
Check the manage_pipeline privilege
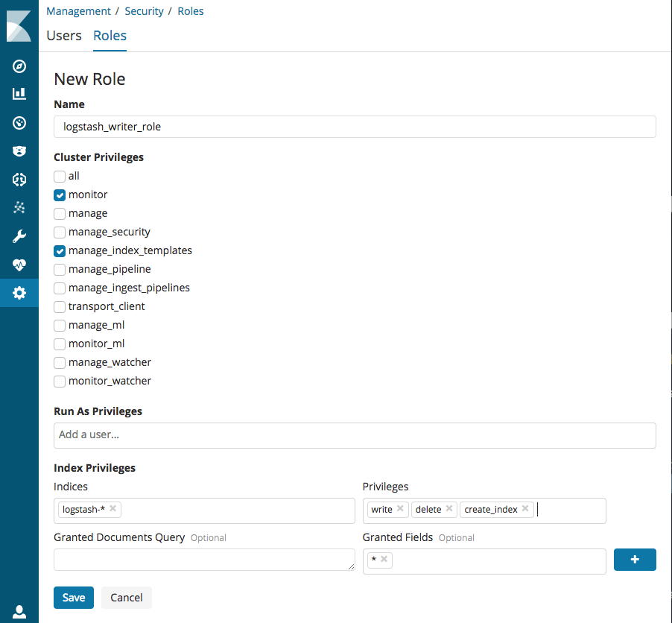tap(59, 269)
